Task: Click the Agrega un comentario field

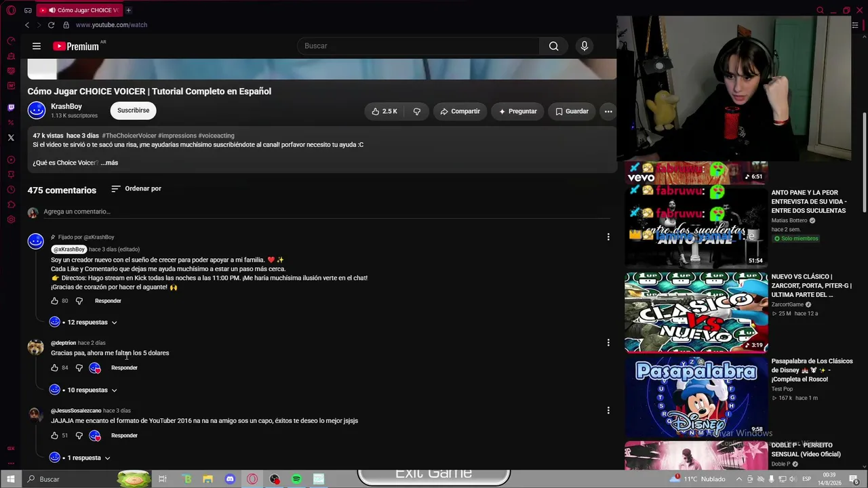Action: point(327,211)
